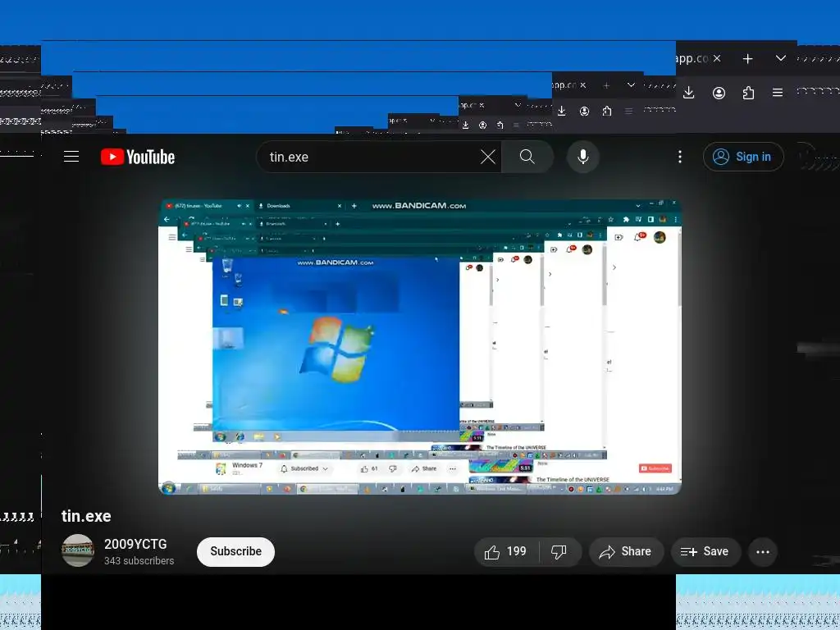Open application menu in outermost browser toolbar

click(778, 93)
